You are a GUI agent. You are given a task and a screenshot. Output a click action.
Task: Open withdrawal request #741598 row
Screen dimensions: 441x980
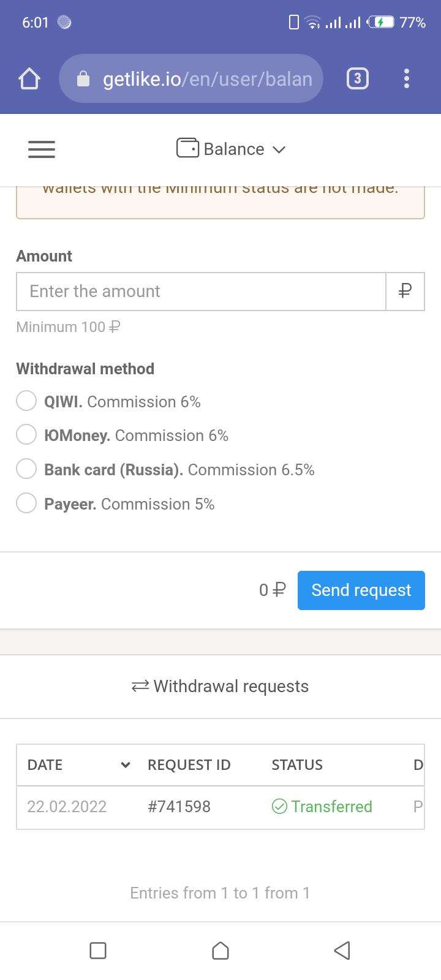pos(221,807)
